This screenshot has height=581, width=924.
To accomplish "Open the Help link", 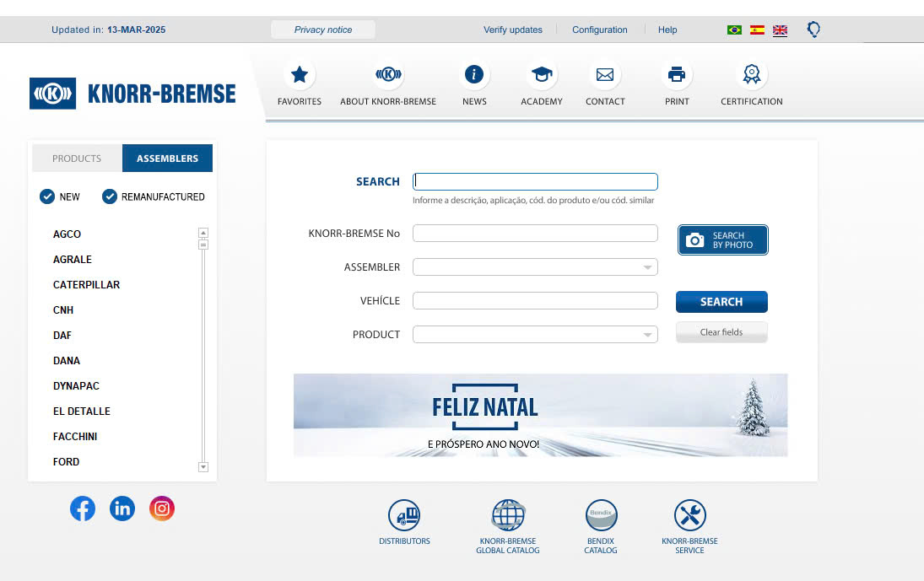I will 667,30.
